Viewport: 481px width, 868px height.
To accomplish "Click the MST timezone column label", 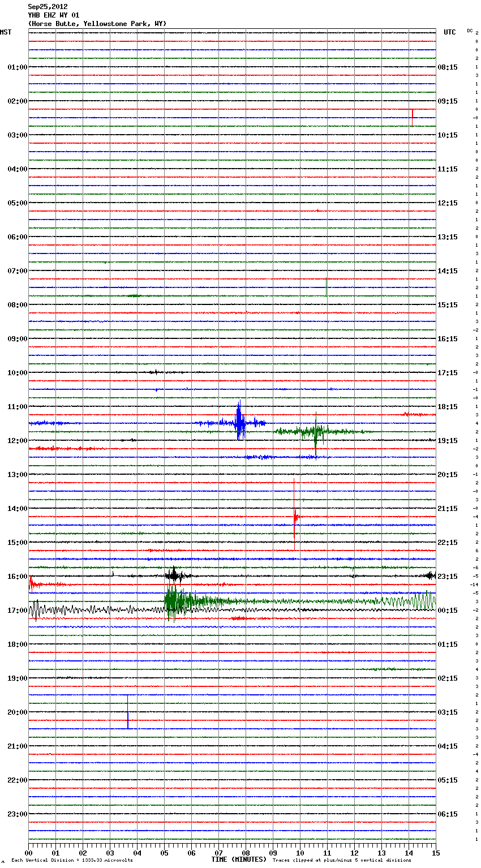I will pyautogui.click(x=6, y=32).
